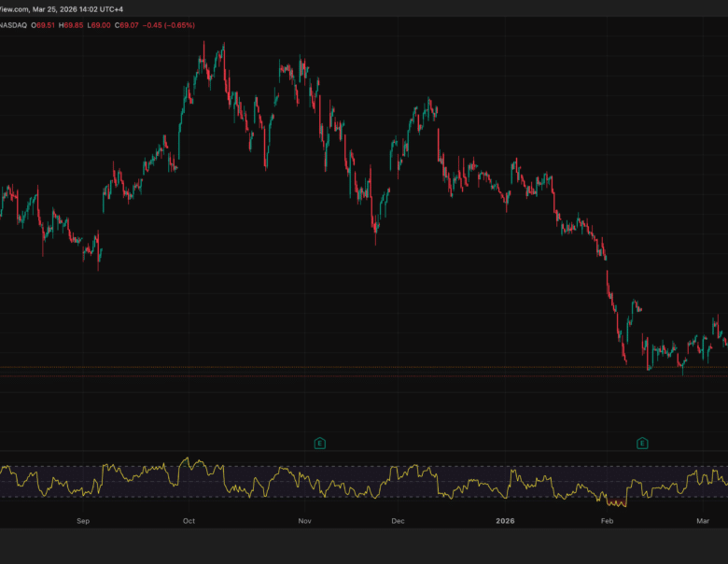Click the NASDAQ exchange label
The width and height of the screenshot is (728, 564).
(x=11, y=25)
